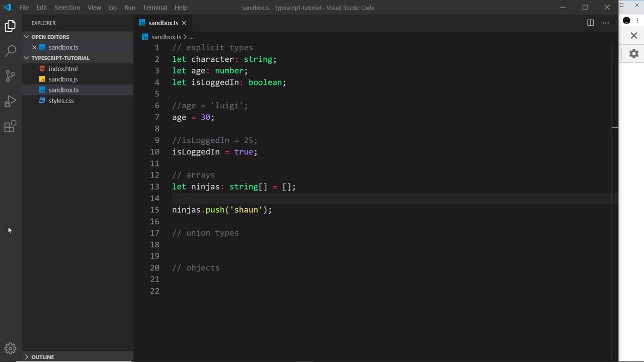Screen dimensions: 644x362
Task: Open the browser profile avatar icon
Action: tap(626, 21)
